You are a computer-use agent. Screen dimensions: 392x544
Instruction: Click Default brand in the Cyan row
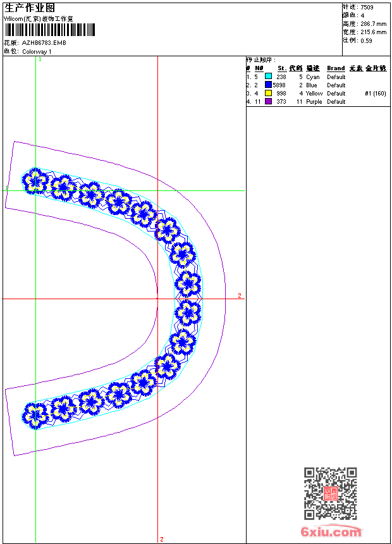click(x=336, y=77)
